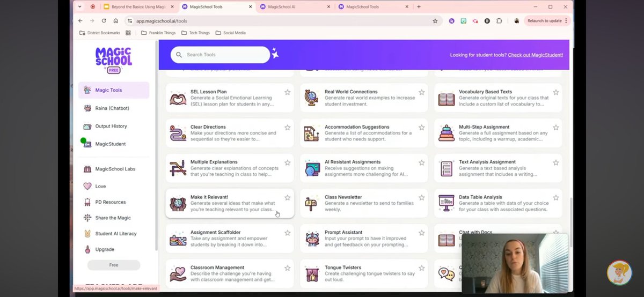Click the browser reload icon
Screen dimensions: 644x297
point(104,21)
